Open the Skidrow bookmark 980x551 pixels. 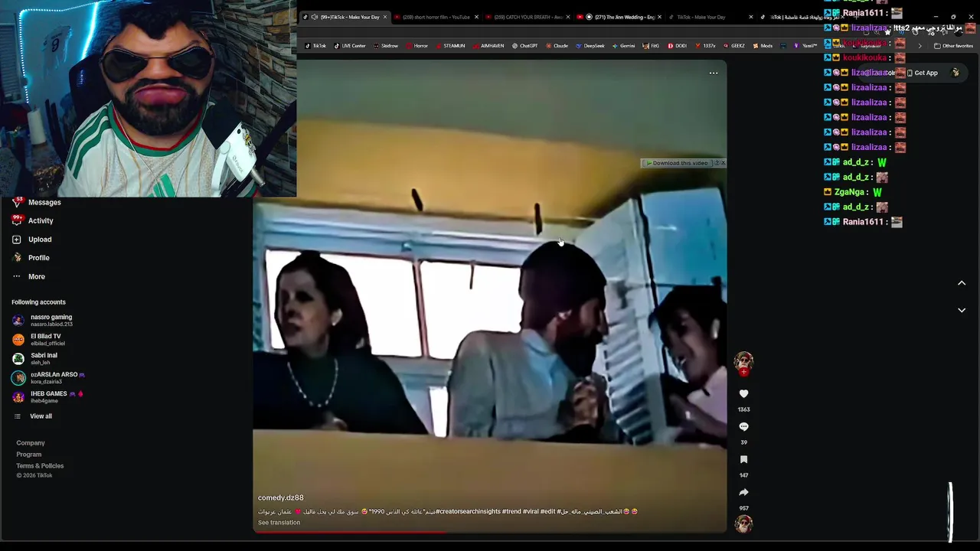[386, 46]
